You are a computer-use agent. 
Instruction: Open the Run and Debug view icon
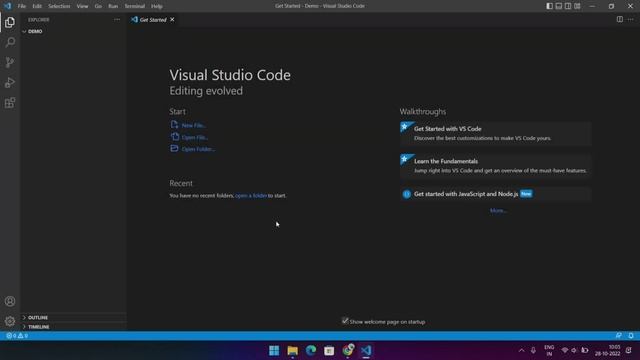click(x=10, y=82)
